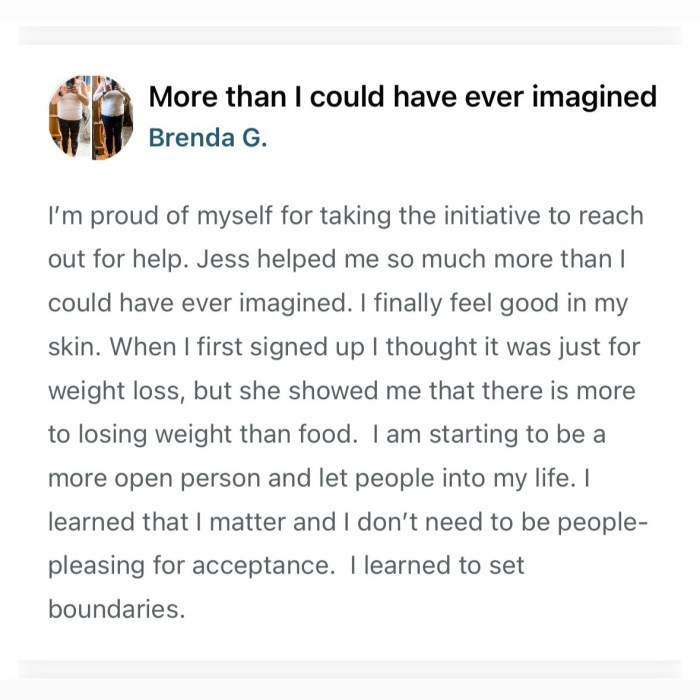The image size is (700, 700).
Task: Click the words 'weight loss' in the review
Action: click(x=113, y=391)
